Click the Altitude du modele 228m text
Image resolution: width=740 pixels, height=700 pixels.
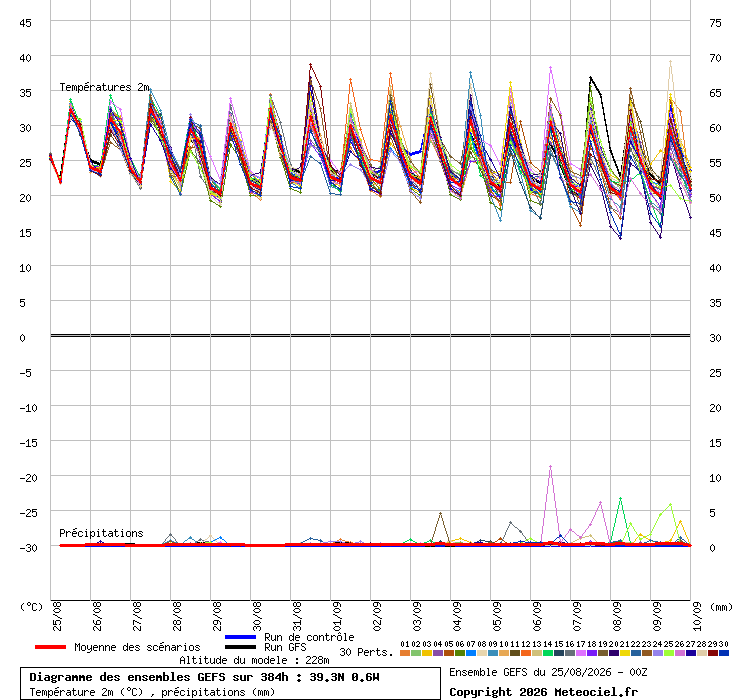[254, 660]
